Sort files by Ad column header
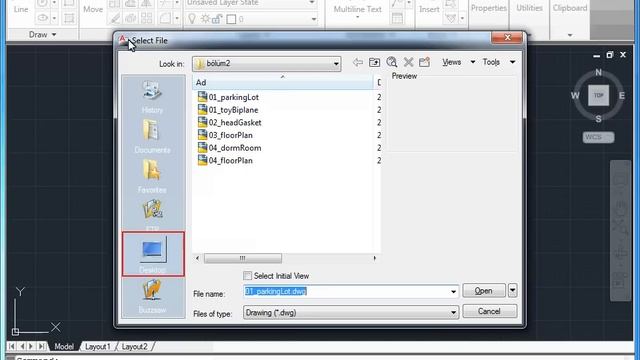Image resolution: width=640 pixels, height=360 pixels. 282,82
